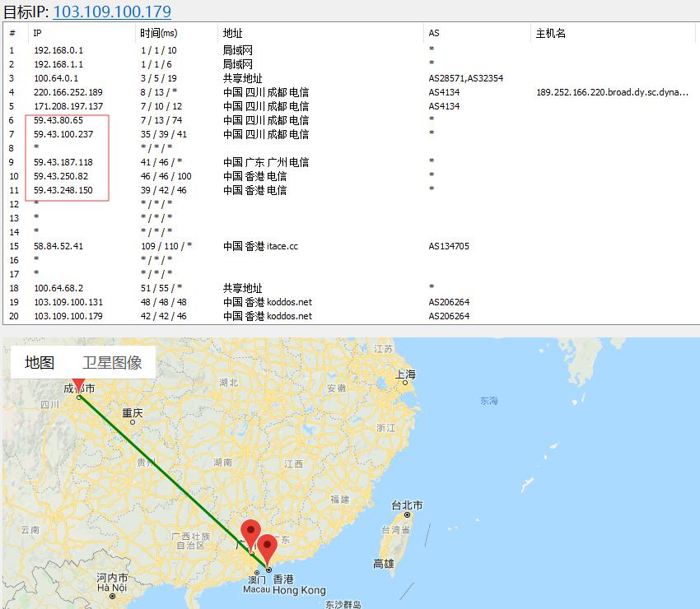Select hop row IP 192.168.0.1
This screenshot has height=609, width=700.
point(58,50)
